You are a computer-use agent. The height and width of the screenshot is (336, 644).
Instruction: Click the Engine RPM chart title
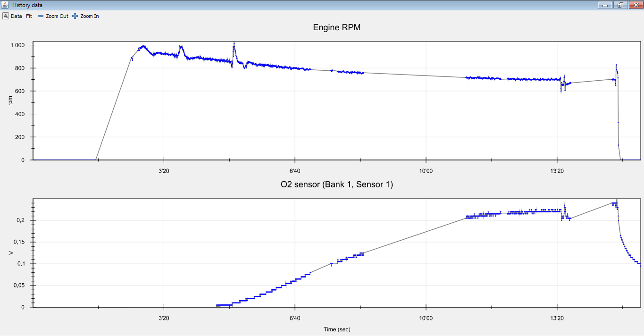pyautogui.click(x=336, y=27)
